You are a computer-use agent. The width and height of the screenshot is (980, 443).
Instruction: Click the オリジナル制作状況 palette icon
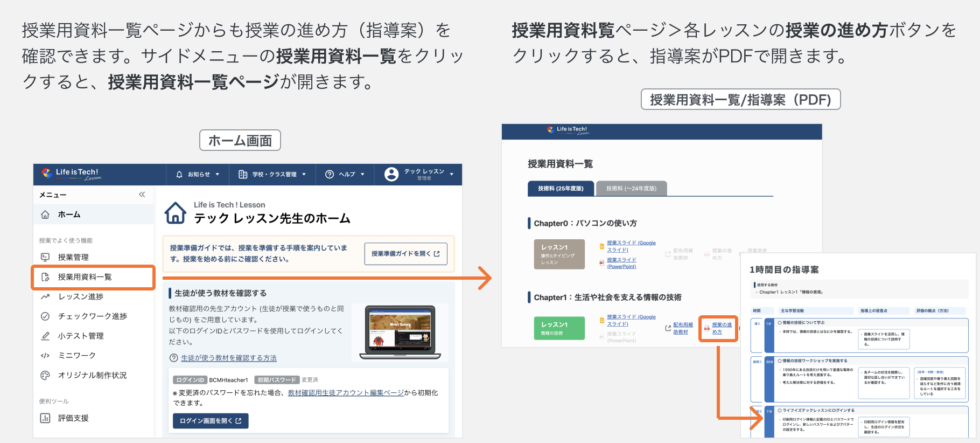click(45, 375)
